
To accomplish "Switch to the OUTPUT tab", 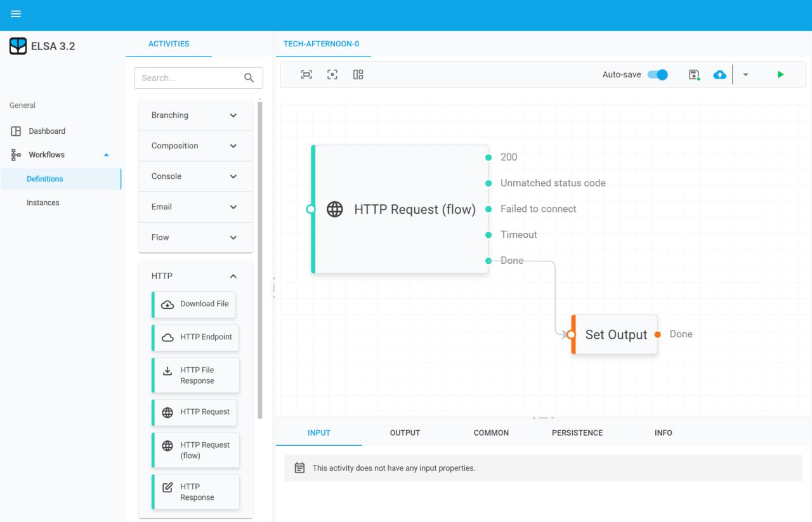I will 405,433.
